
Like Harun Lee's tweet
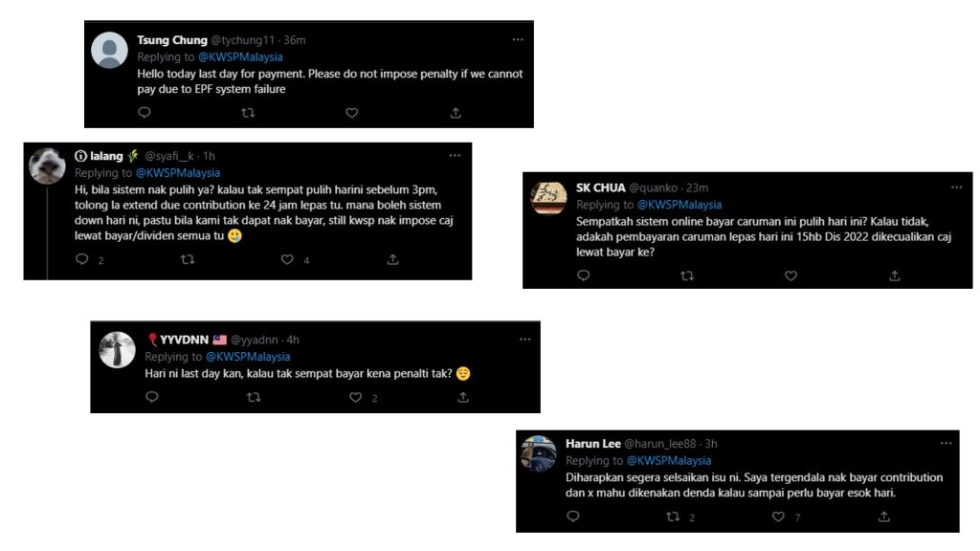click(x=778, y=517)
